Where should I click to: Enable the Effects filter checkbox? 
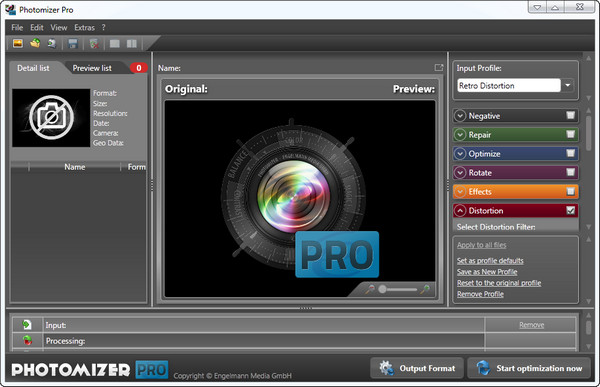click(x=571, y=191)
